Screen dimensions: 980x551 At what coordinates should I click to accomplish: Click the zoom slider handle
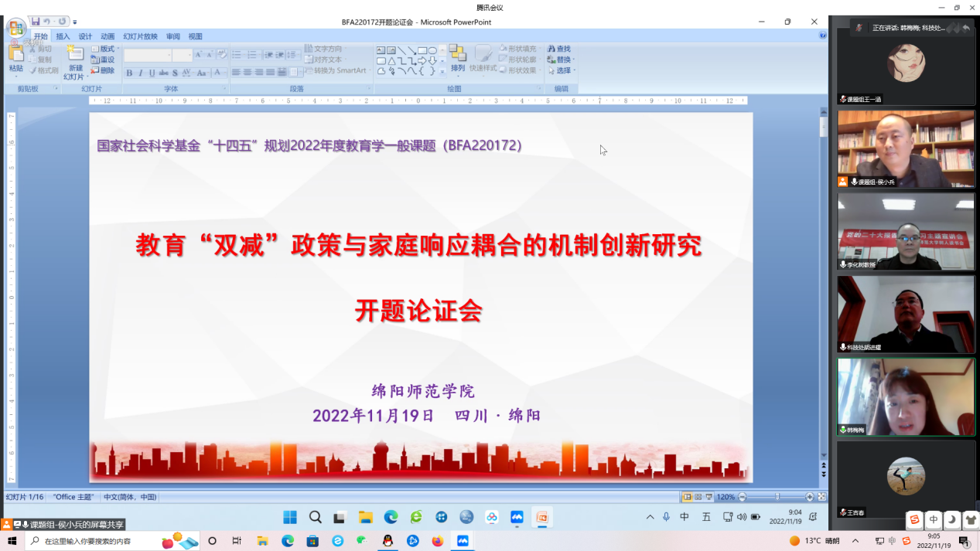click(777, 497)
